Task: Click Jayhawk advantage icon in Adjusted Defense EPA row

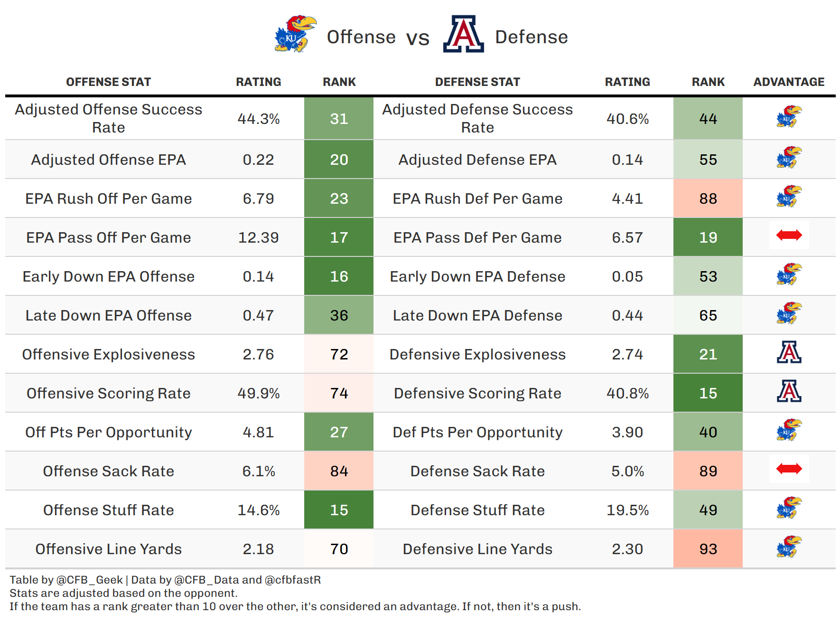Action: [789, 158]
